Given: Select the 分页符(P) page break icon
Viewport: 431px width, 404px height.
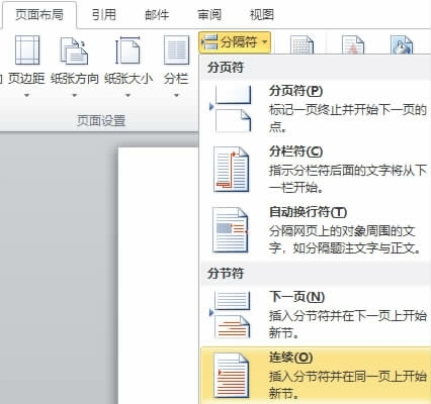Looking at the screenshot, I should coord(230,109).
